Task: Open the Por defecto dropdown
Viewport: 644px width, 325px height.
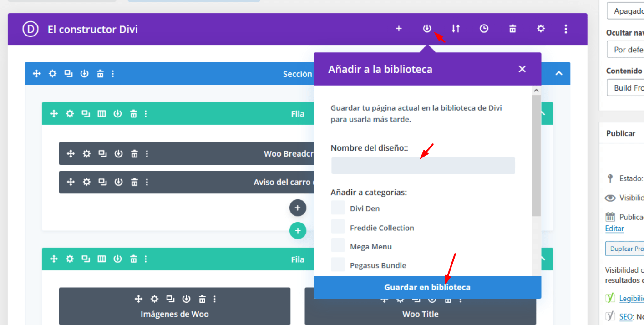Action: tap(625, 49)
